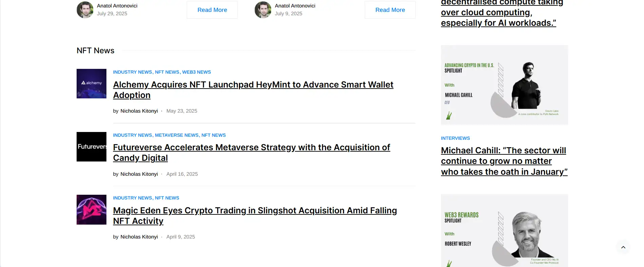Click Read More for the July 9 article

(390, 10)
